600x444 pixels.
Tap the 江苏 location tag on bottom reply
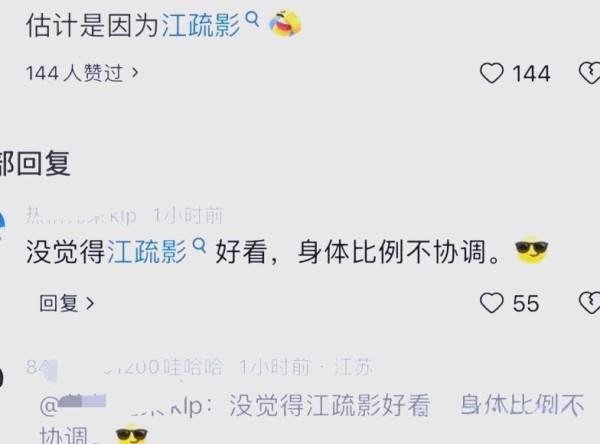353,367
